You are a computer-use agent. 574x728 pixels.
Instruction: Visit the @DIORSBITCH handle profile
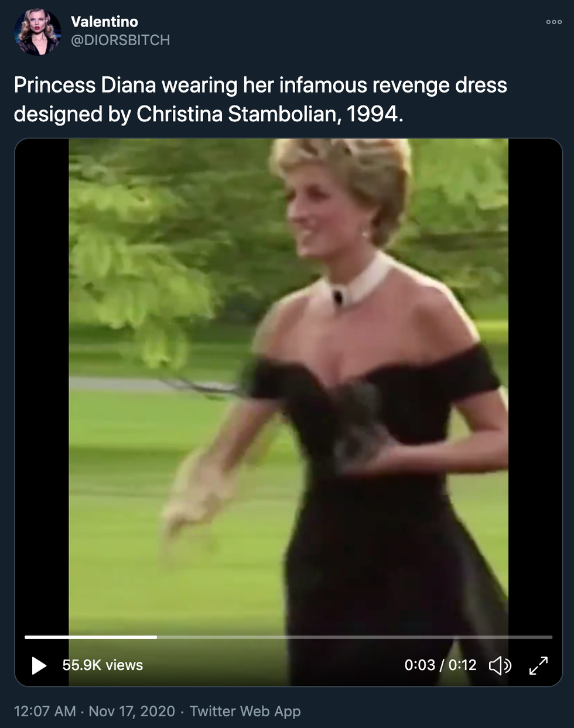click(x=120, y=40)
